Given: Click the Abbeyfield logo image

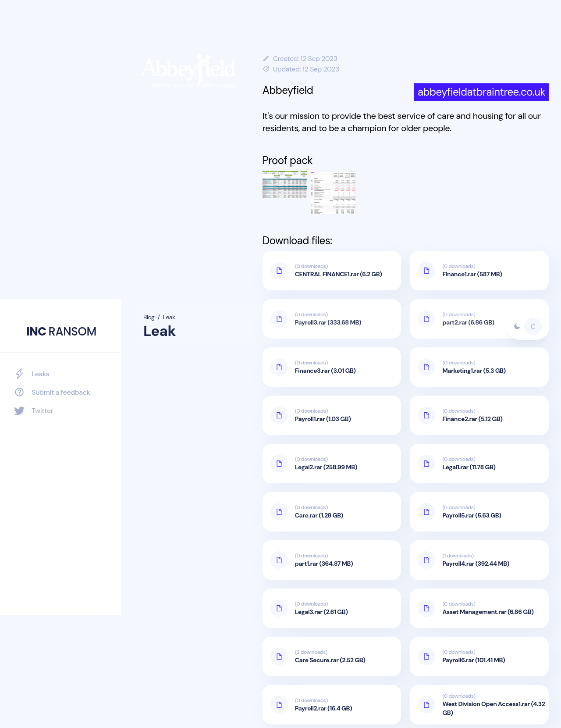Looking at the screenshot, I should (x=188, y=71).
